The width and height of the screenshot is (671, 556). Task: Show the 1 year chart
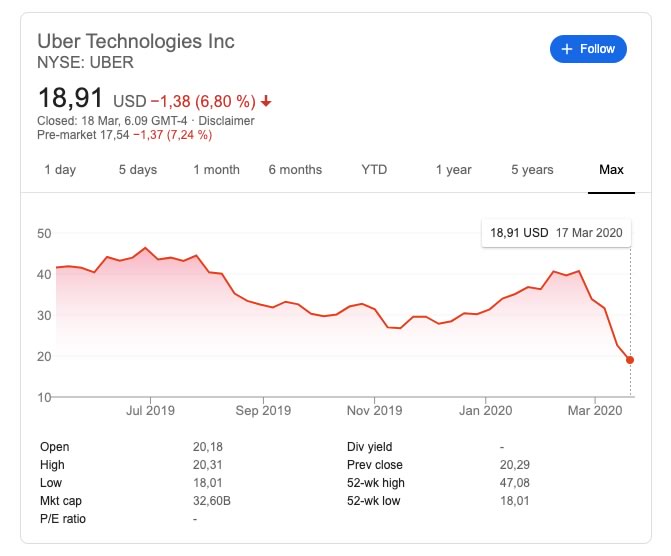[453, 170]
